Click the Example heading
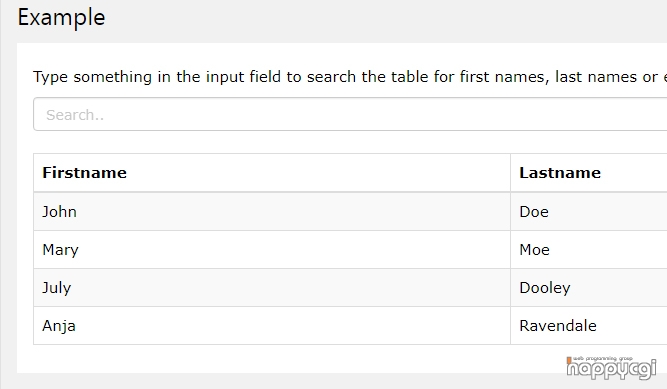Viewport: 667px width, 389px height. [x=61, y=18]
